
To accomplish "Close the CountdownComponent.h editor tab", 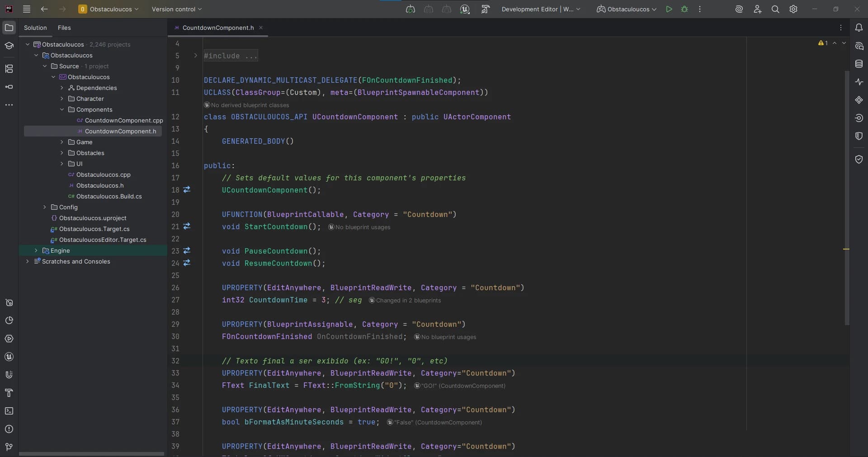I will point(261,28).
